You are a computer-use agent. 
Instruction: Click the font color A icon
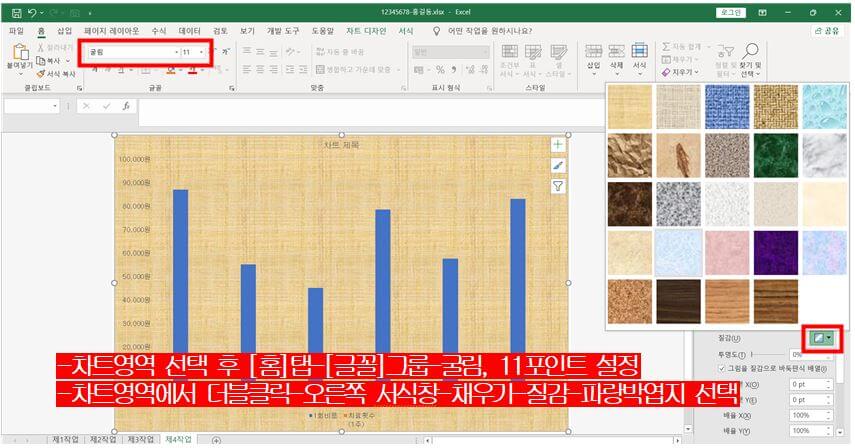click(192, 70)
